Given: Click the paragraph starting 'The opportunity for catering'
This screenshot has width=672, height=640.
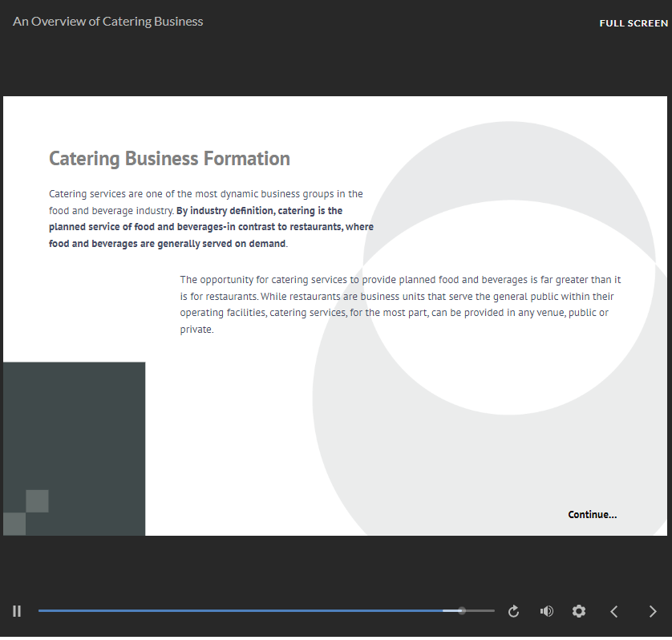Looking at the screenshot, I should [399, 304].
